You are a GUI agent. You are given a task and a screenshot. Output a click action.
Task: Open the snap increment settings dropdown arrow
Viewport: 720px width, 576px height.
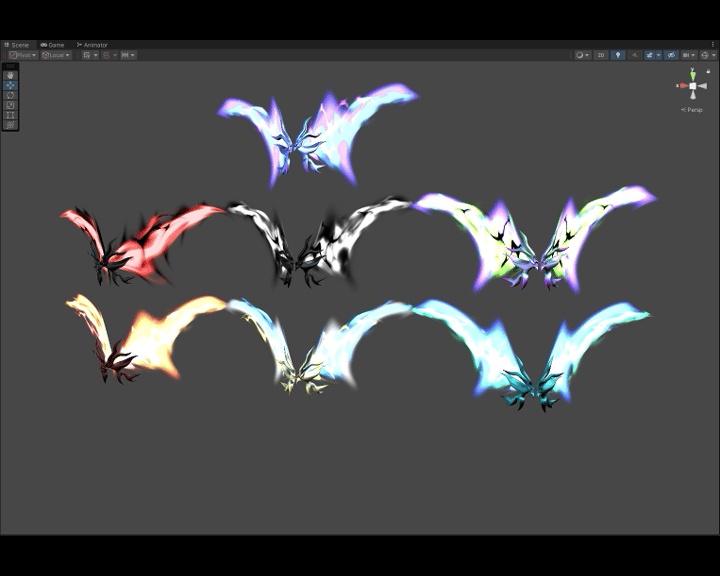pos(133,55)
